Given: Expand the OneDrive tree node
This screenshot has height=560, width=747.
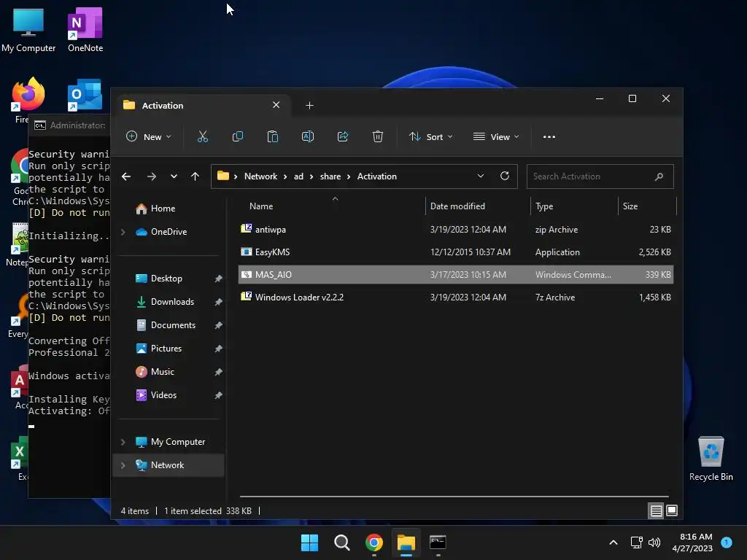Looking at the screenshot, I should coord(123,232).
